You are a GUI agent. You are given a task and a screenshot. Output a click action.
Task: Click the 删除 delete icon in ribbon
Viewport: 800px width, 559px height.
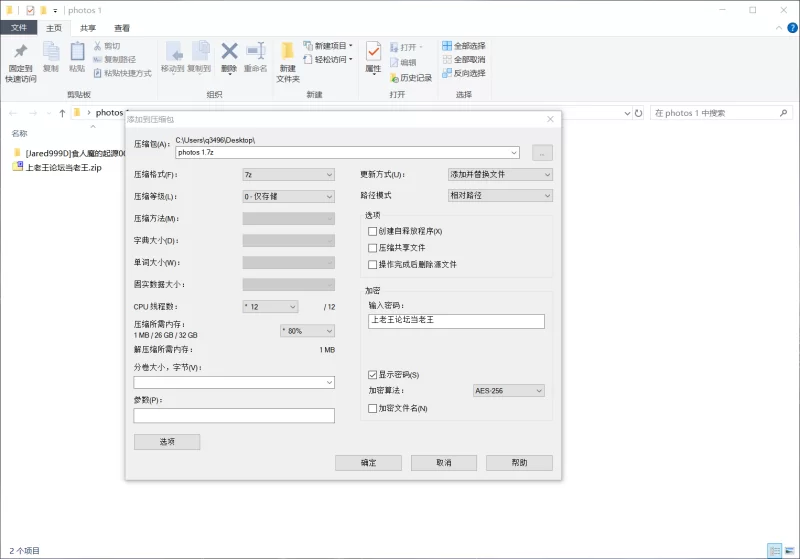click(229, 52)
